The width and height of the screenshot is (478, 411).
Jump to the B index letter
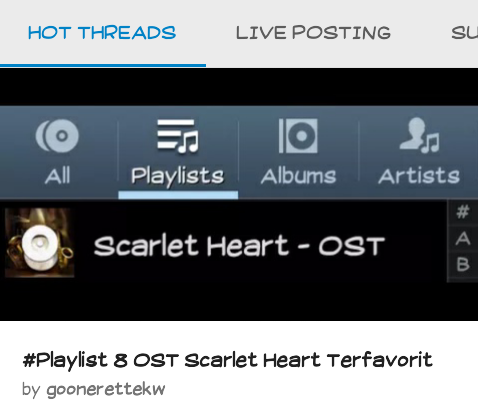click(463, 265)
